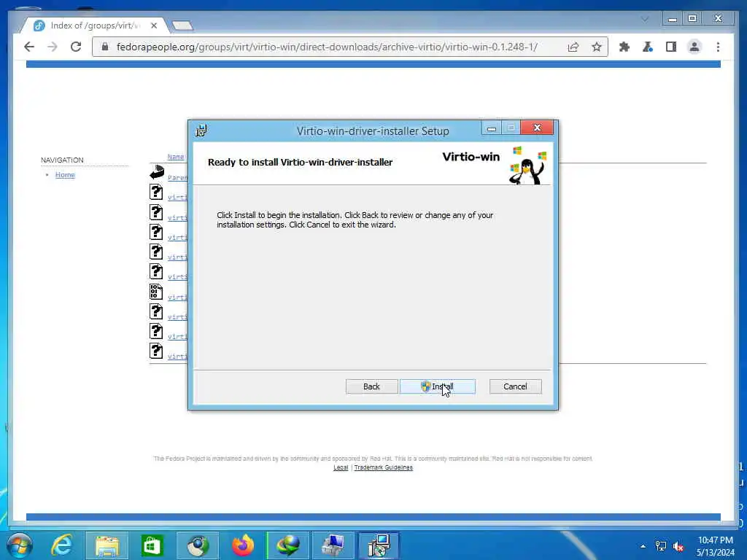The height and width of the screenshot is (560, 747).
Task: Click the binary file icon in the listing
Action: [x=156, y=292]
